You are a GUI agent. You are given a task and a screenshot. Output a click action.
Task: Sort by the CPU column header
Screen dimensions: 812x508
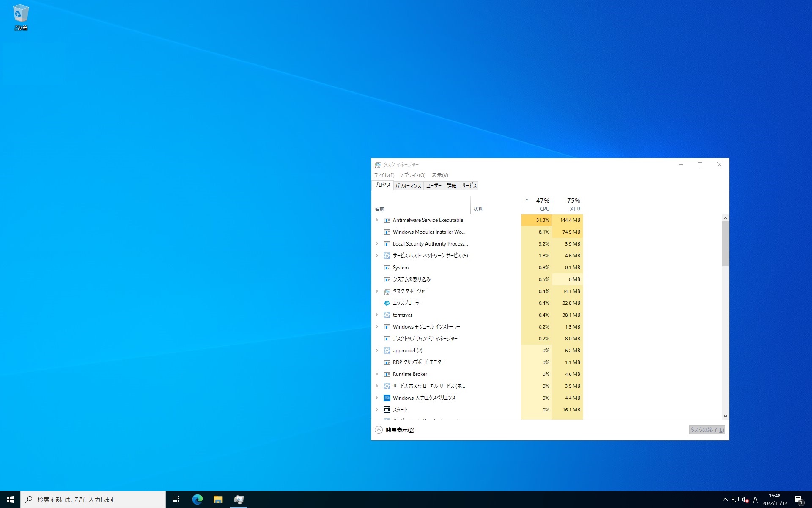pos(537,204)
